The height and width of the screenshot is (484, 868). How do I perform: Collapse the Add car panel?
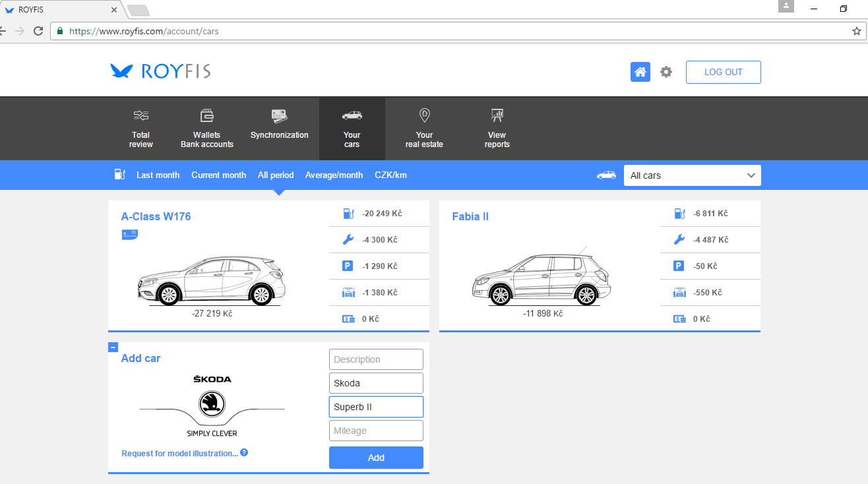click(x=113, y=347)
